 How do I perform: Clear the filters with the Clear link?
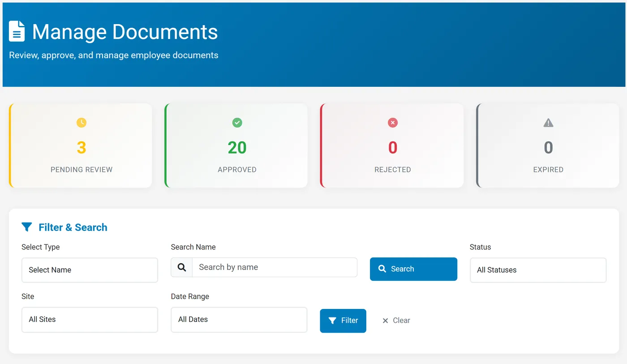tap(396, 321)
